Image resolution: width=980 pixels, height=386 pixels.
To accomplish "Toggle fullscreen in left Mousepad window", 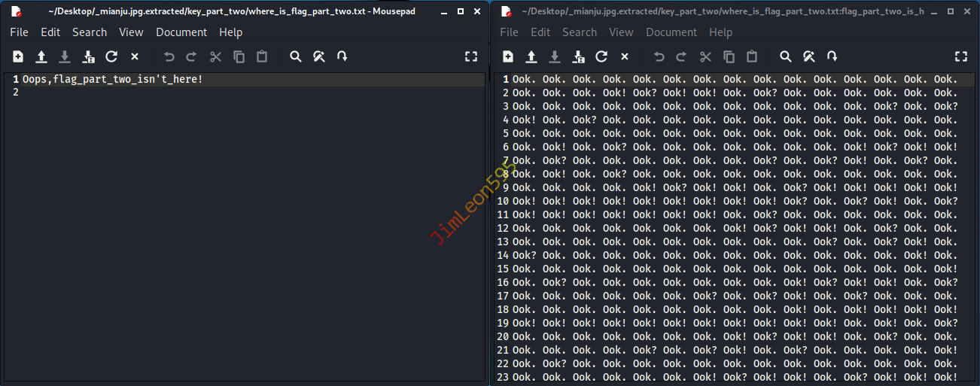I will (x=471, y=56).
